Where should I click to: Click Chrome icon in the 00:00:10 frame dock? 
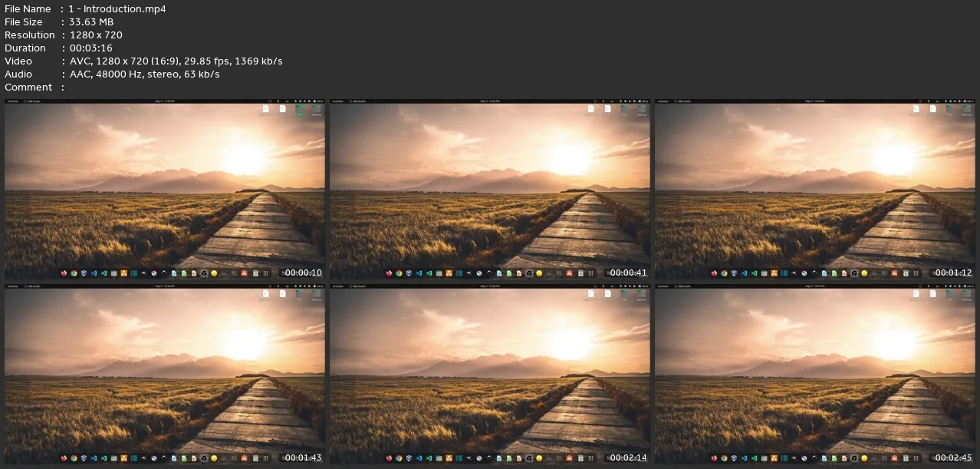(74, 272)
